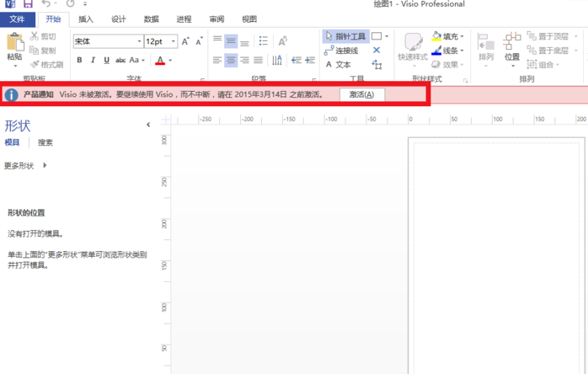
Task: Open the File (文件) menu
Action: point(17,19)
